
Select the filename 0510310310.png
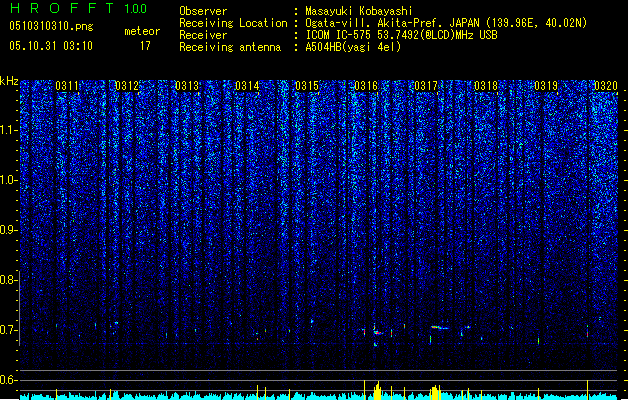click(51, 26)
